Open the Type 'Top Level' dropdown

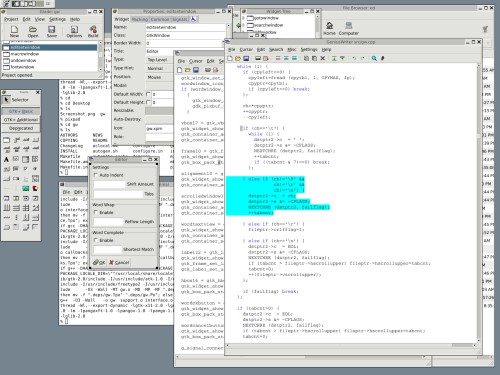coord(159,60)
